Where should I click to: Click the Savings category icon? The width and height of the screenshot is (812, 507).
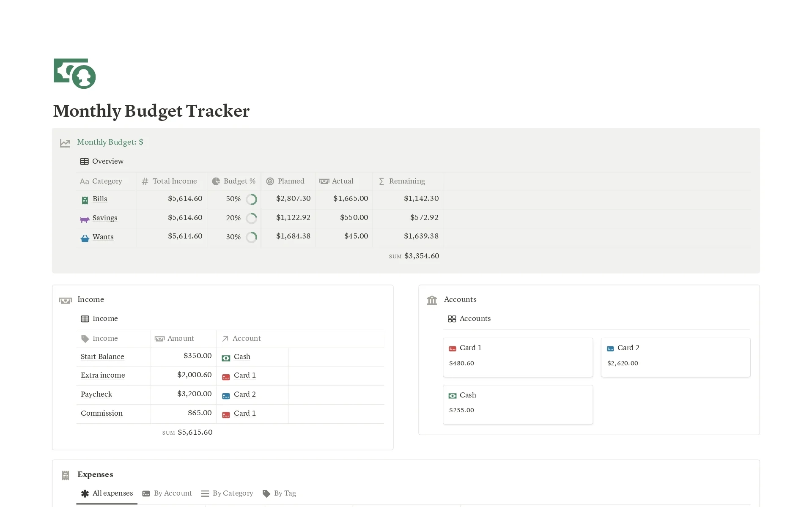85,217
